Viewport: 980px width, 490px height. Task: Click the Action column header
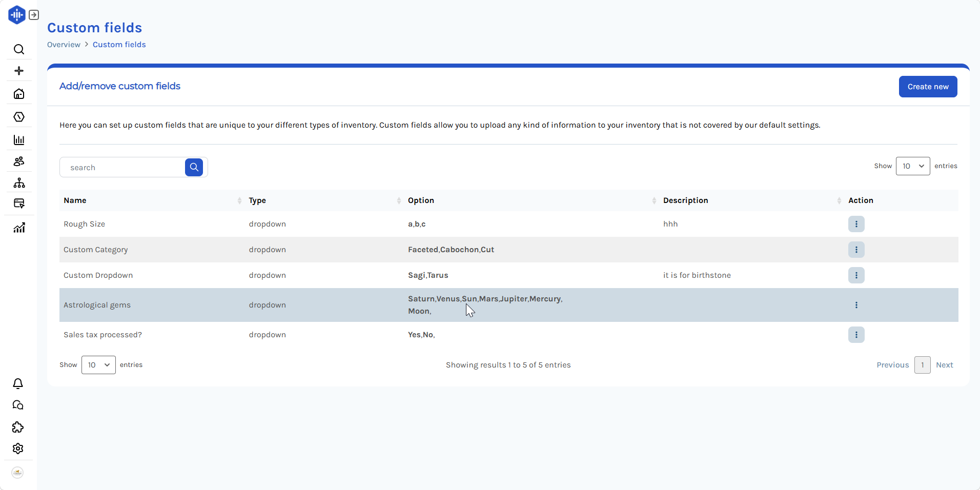[861, 200]
